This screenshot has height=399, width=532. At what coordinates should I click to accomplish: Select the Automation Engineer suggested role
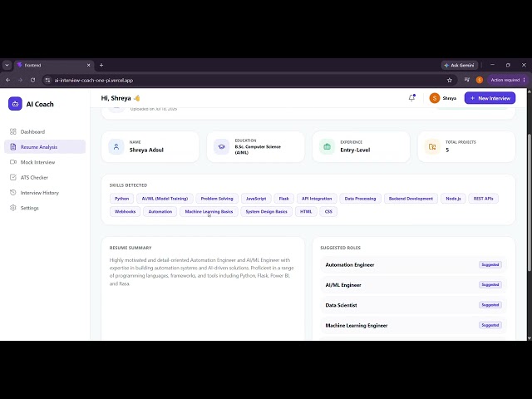click(x=413, y=264)
